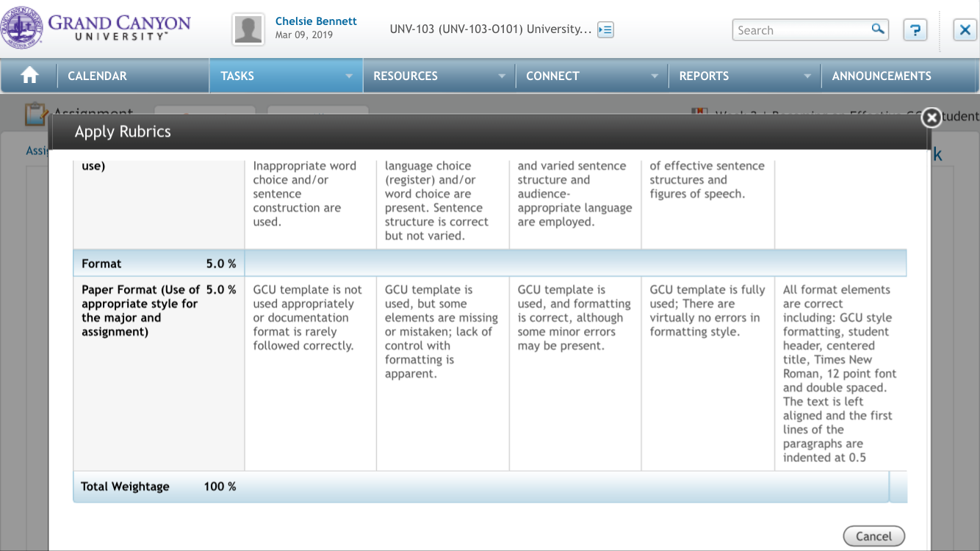This screenshot has width=980, height=551.
Task: Click the Format section header row
Action: click(489, 263)
